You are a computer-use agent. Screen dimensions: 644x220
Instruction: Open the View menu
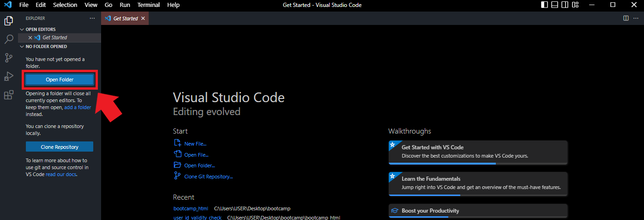91,5
